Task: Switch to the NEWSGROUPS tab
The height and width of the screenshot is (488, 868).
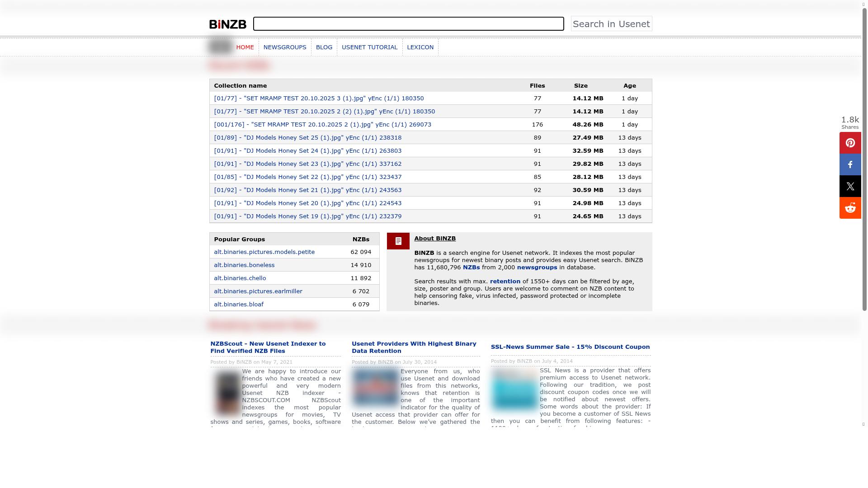Action: [x=285, y=47]
